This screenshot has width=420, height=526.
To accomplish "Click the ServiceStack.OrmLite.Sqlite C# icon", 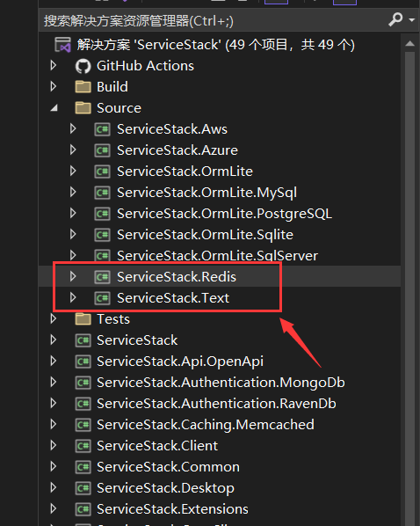I will tap(102, 235).
